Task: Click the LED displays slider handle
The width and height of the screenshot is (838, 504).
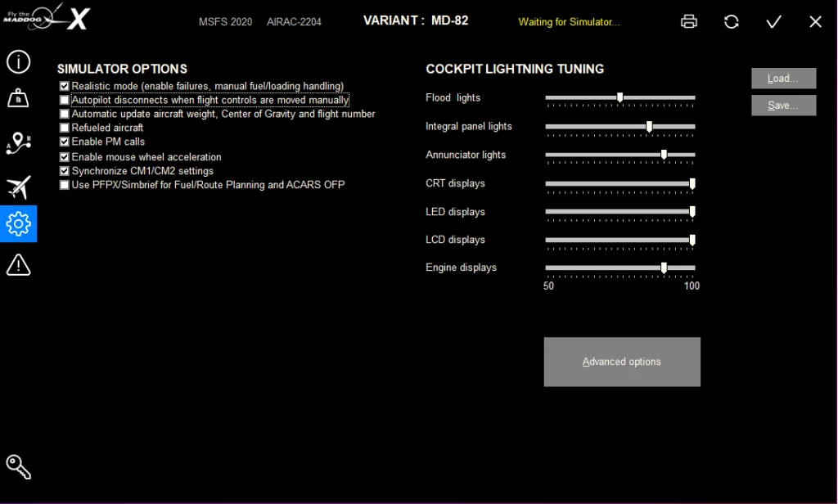Action: (692, 212)
